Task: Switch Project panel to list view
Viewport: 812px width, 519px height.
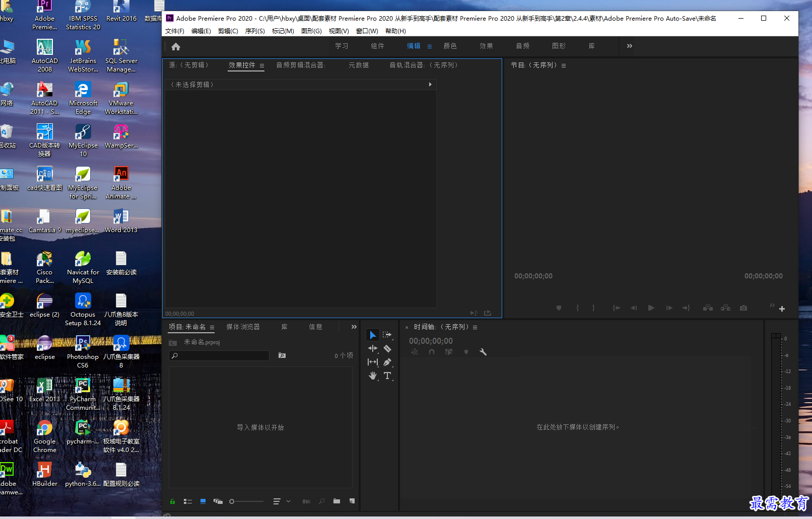Action: coord(188,501)
